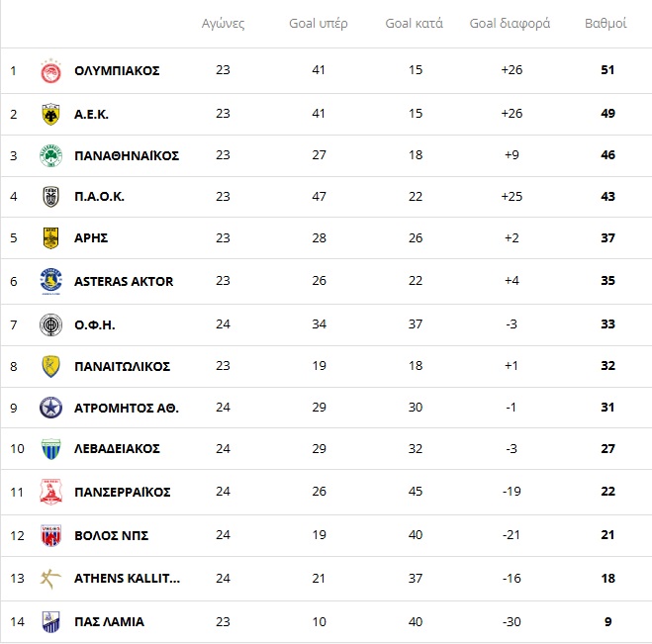This screenshot has height=644, width=652.
Task: Click the Goal διαφορά column header
Action: coord(510,24)
